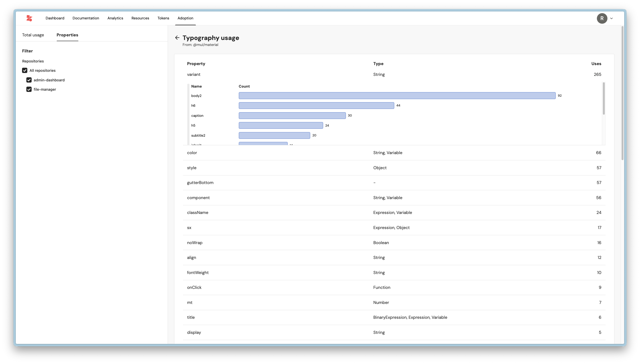Expand the gutterBottom property row
The width and height of the screenshot is (640, 364).
pos(200,183)
